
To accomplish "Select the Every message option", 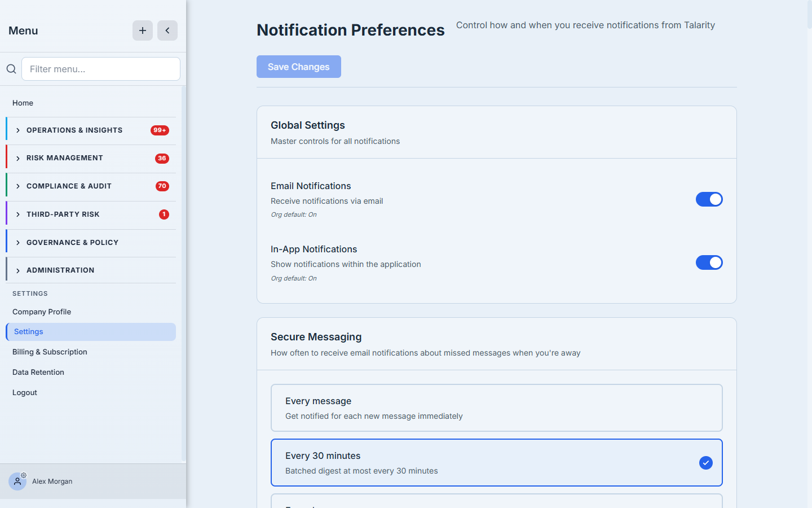I will [x=497, y=408].
